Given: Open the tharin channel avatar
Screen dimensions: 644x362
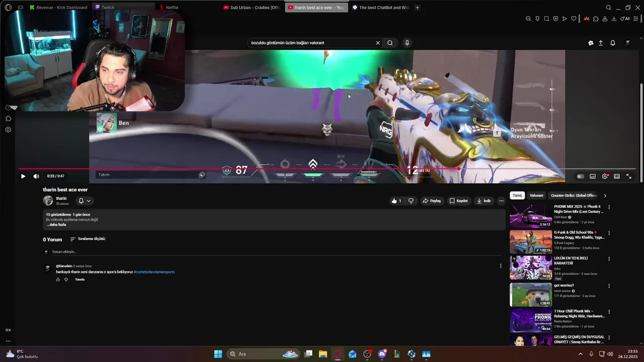Looking at the screenshot, I should tap(48, 201).
